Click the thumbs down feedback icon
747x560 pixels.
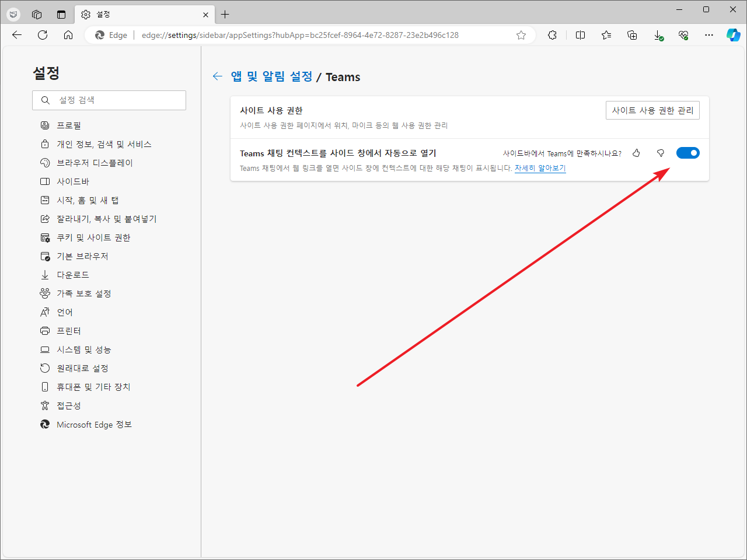click(x=661, y=153)
